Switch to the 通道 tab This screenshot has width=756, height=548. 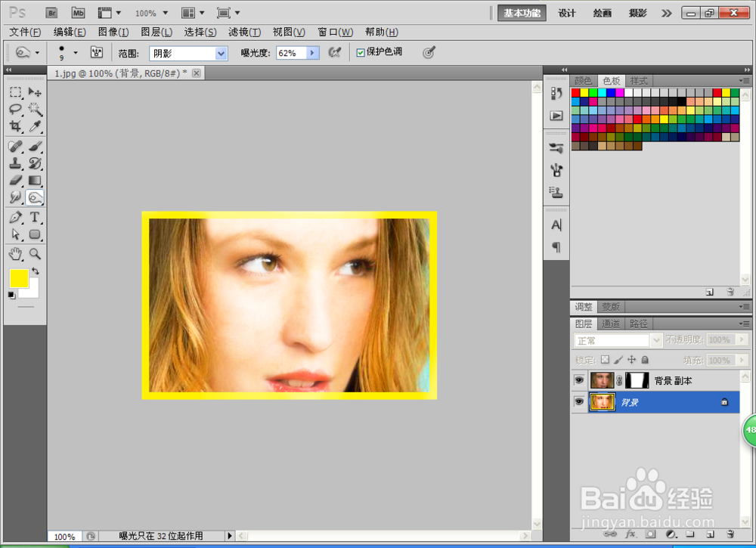(610, 324)
